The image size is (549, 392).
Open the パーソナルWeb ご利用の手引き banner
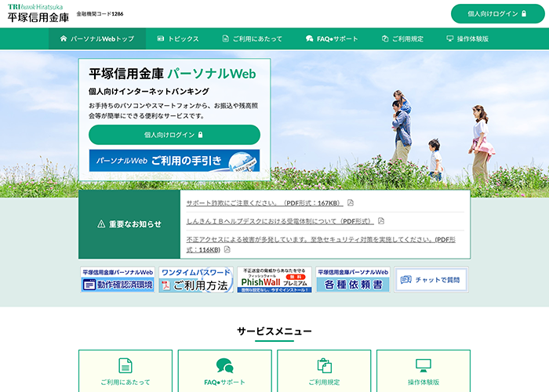point(174,161)
